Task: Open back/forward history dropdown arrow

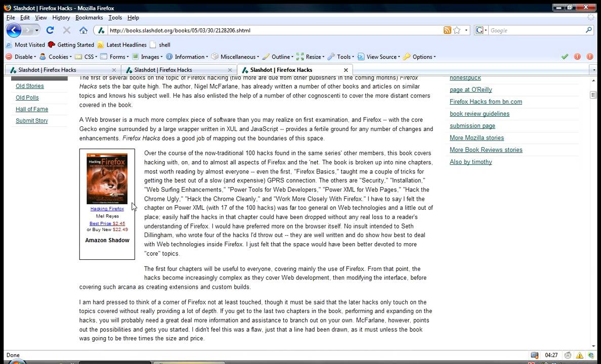Action: (37, 30)
